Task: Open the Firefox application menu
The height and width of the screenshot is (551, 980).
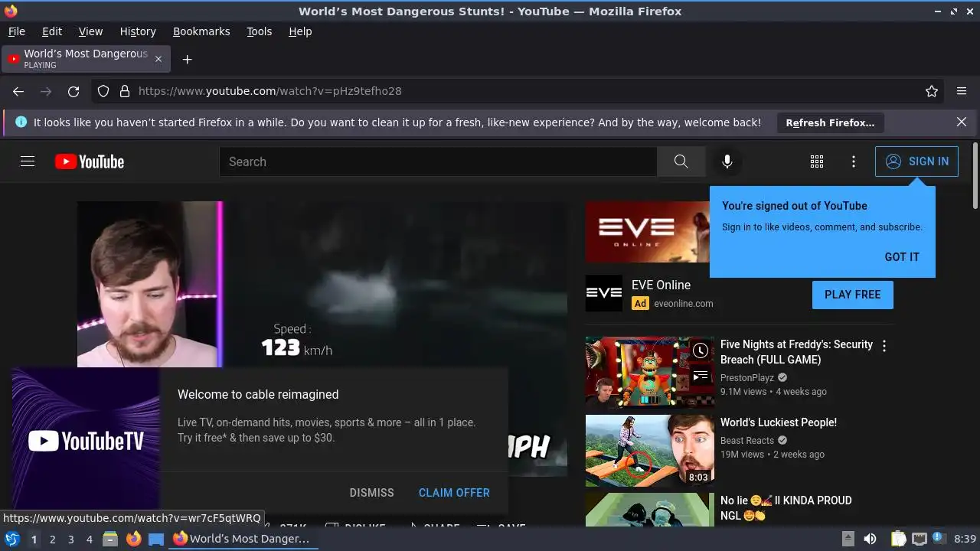Action: (x=962, y=91)
